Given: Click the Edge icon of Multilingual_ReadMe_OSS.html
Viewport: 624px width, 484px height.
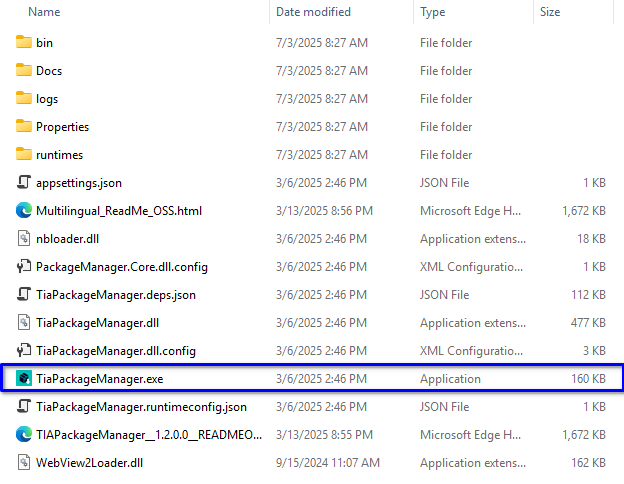Looking at the screenshot, I should pos(24,210).
